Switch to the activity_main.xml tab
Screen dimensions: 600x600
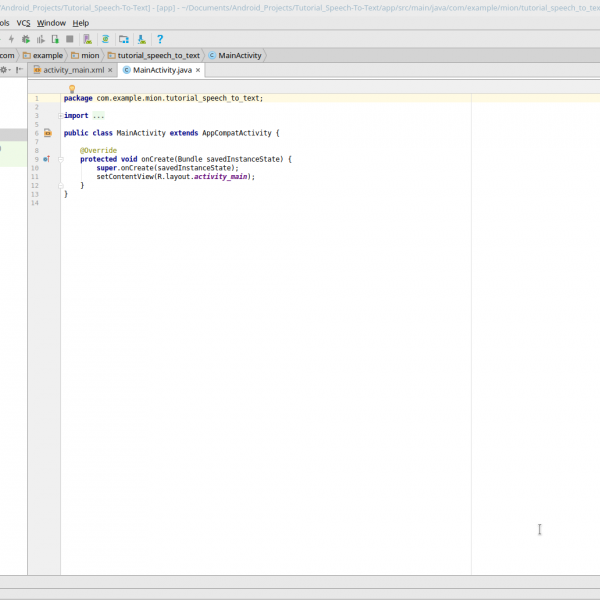pyautogui.click(x=73, y=71)
